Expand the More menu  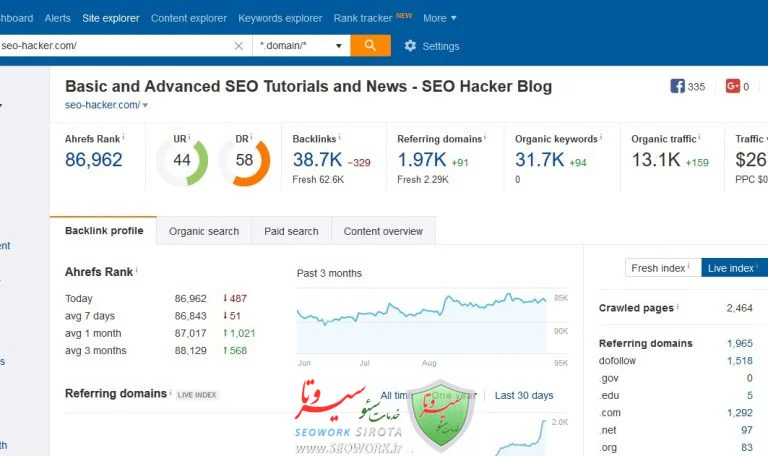tap(439, 18)
